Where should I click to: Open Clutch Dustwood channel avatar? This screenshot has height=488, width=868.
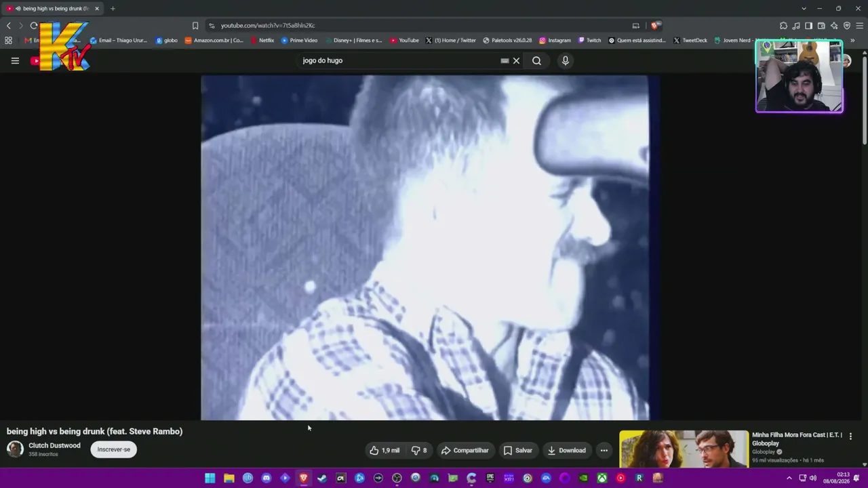15,449
